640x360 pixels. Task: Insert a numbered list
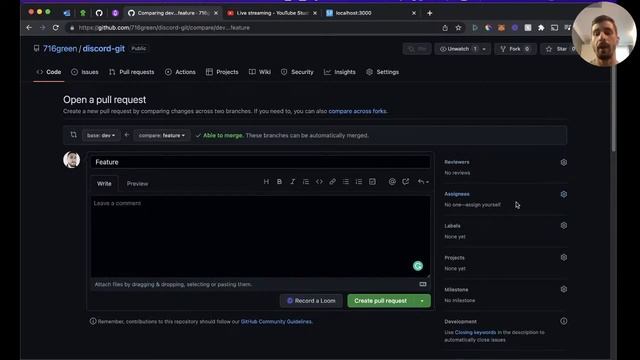coord(359,182)
